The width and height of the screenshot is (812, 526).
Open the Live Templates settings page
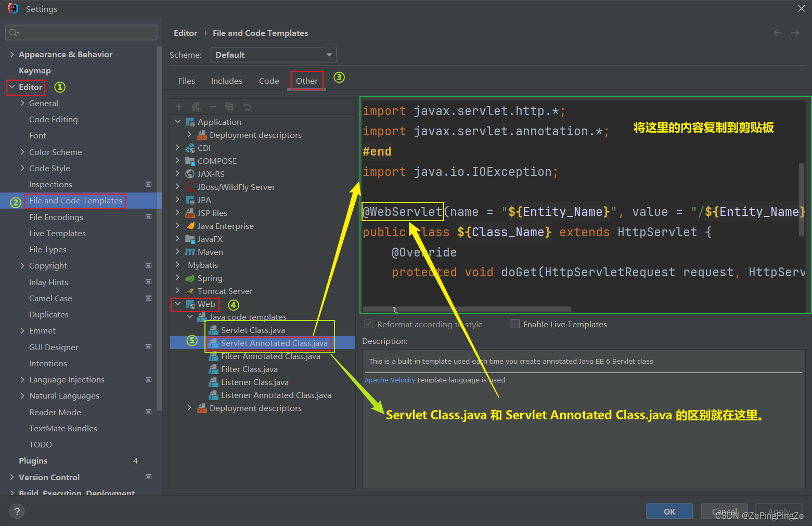[x=57, y=234]
